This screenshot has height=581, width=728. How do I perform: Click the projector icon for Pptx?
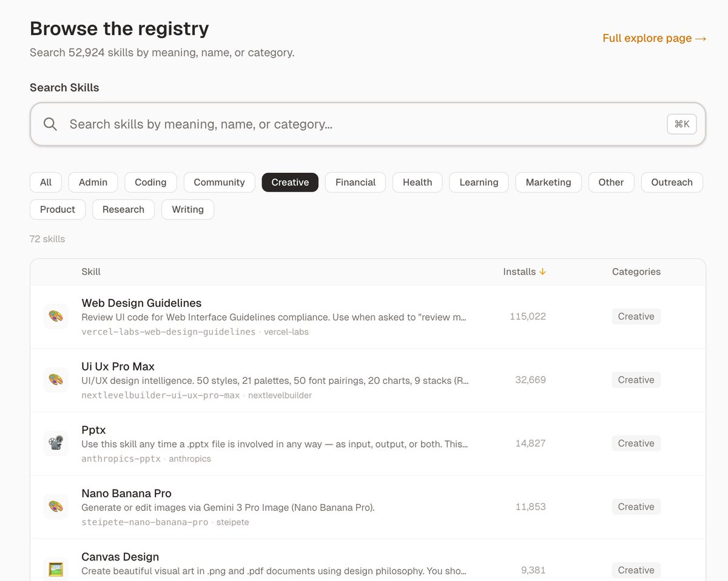point(56,443)
